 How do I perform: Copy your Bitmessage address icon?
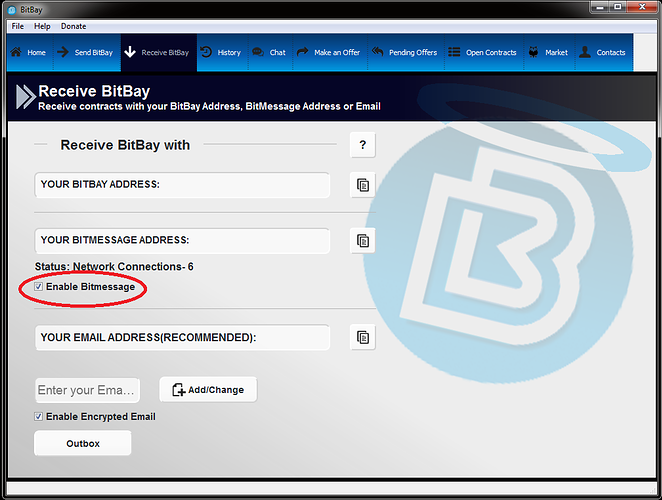(x=363, y=241)
